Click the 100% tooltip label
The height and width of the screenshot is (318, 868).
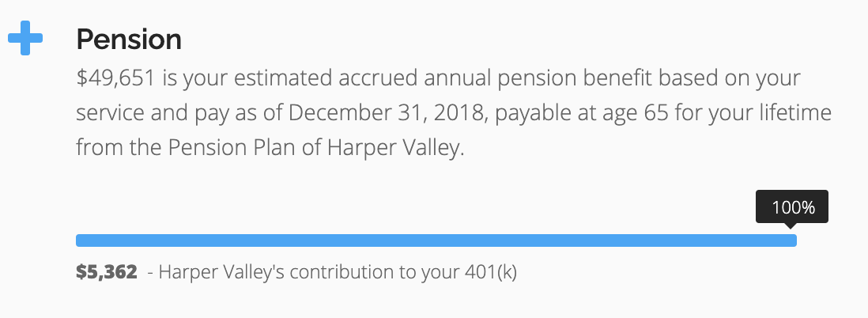(793, 208)
